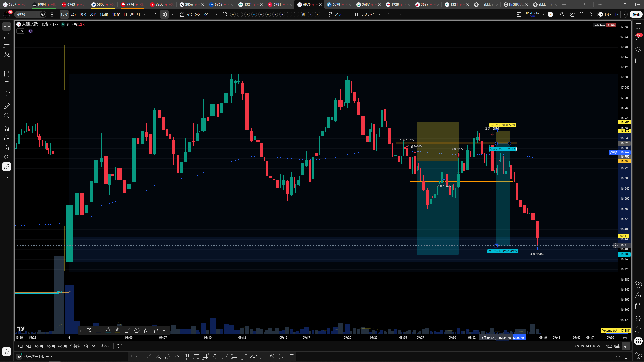Open the forecasting and measurement tools
The width and height of the screenshot is (644, 362).
pos(7,65)
